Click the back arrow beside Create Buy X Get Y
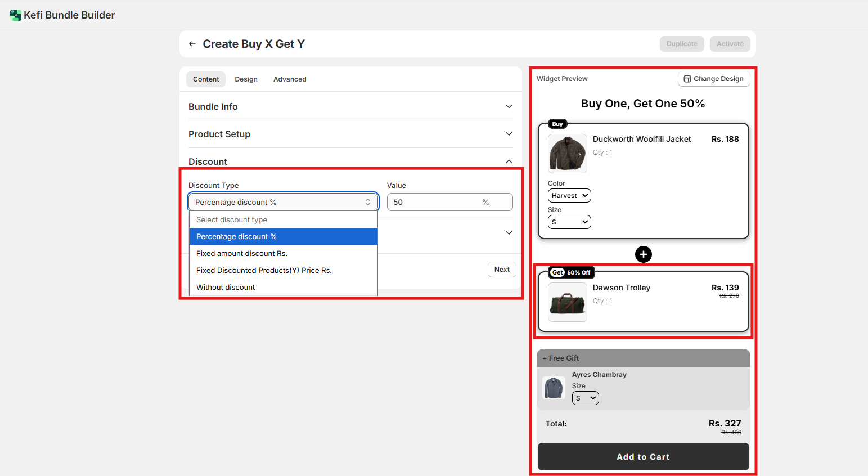The width and height of the screenshot is (868, 476). point(192,44)
